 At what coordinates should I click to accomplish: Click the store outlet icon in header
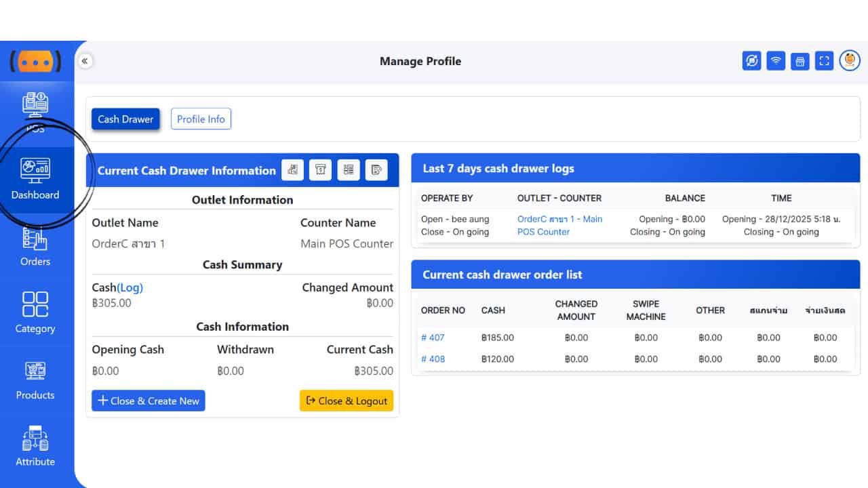pyautogui.click(x=800, y=62)
